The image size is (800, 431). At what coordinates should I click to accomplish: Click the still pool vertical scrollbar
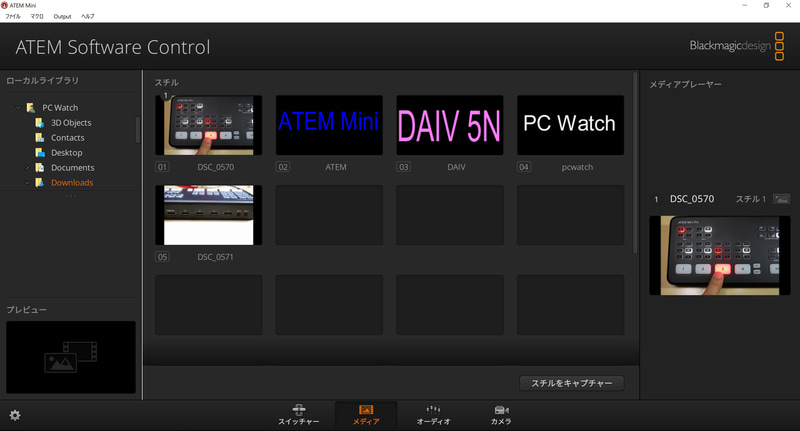click(635, 163)
